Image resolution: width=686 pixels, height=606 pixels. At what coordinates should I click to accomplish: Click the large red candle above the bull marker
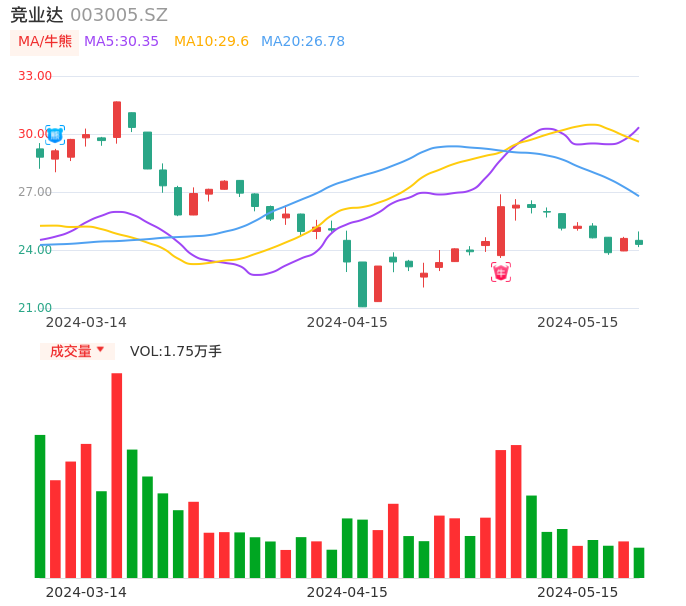(501, 231)
